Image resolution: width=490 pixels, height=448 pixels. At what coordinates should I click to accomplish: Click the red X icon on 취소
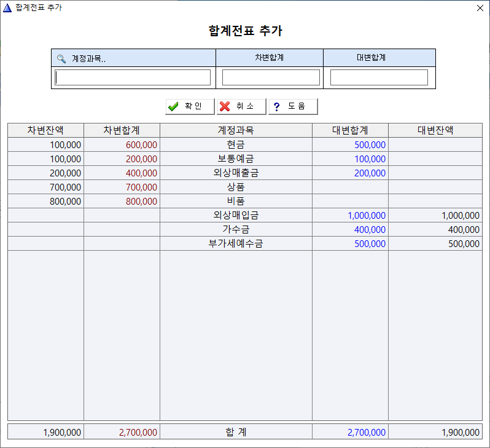[x=225, y=106]
